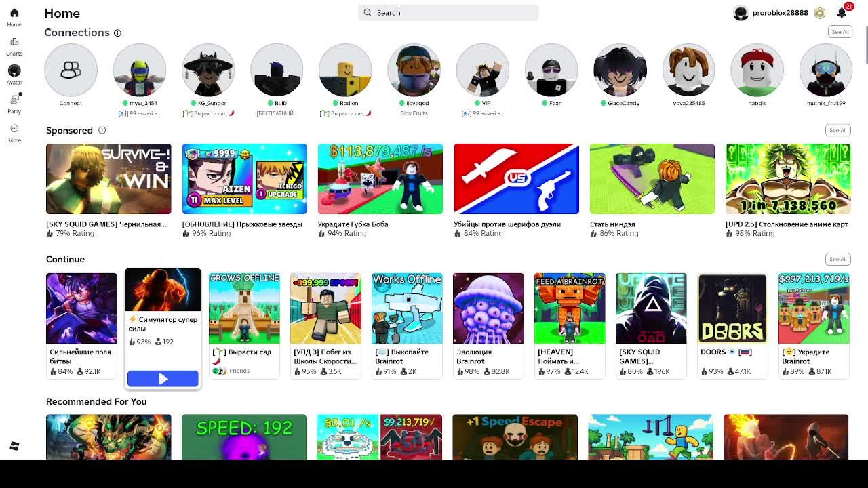Screen dimensions: 868x488
Task: Open HEAVEN Поймать game card
Action: coord(570,325)
